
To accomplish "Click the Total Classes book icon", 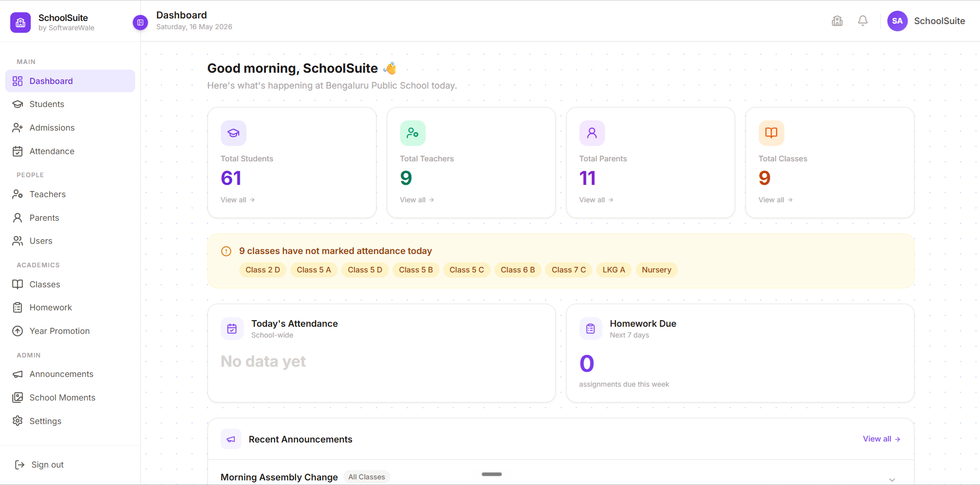I will click(x=772, y=133).
